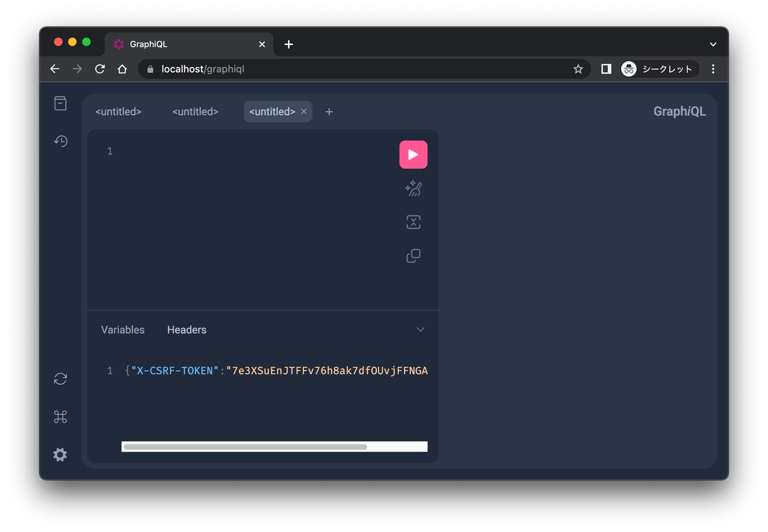This screenshot has height=532, width=768.
Task: Add a new GraphiQL query tab
Action: pos(329,112)
